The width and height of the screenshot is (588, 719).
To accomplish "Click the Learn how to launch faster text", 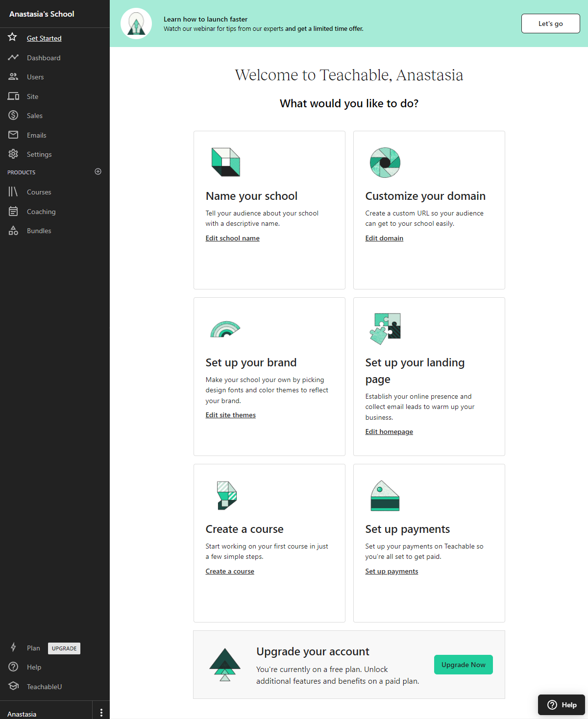I will click(x=205, y=19).
